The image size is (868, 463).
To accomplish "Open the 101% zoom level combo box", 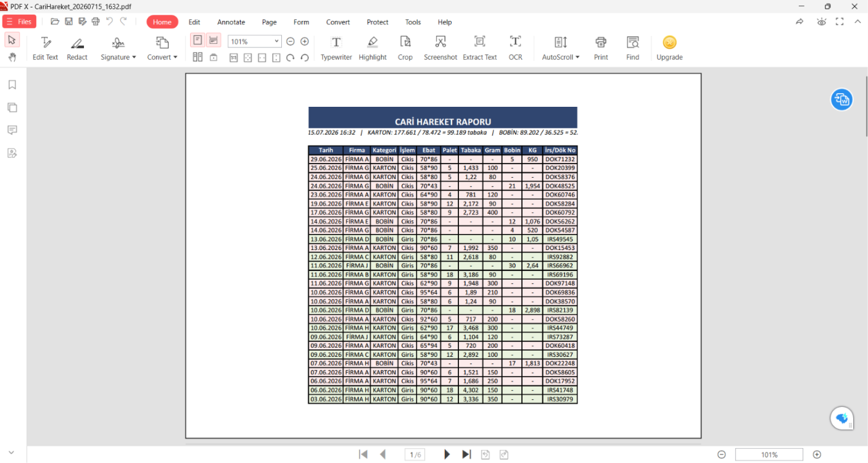I will (x=254, y=41).
